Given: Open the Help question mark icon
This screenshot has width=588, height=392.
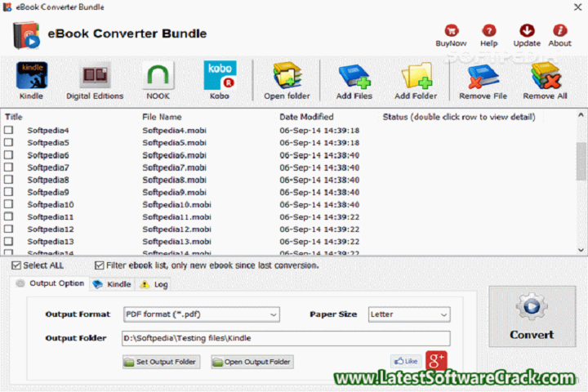Looking at the screenshot, I should pyautogui.click(x=489, y=30).
